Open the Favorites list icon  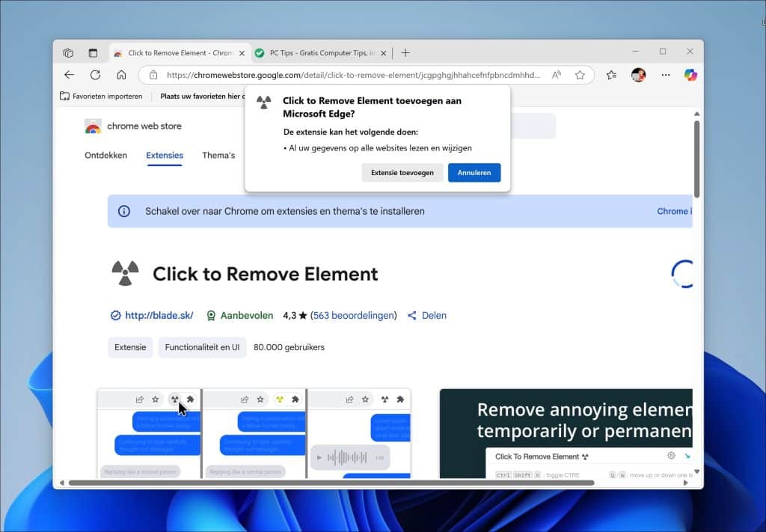(x=611, y=76)
